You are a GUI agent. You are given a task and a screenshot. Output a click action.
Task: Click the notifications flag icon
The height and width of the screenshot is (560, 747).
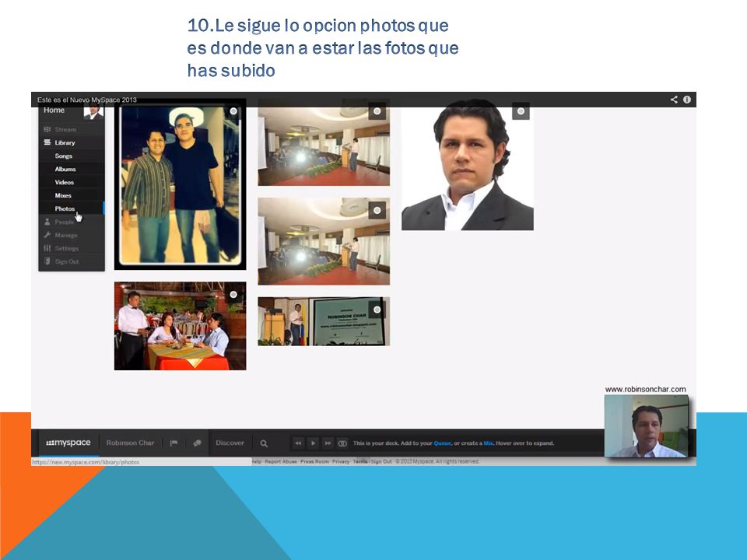pos(174,443)
